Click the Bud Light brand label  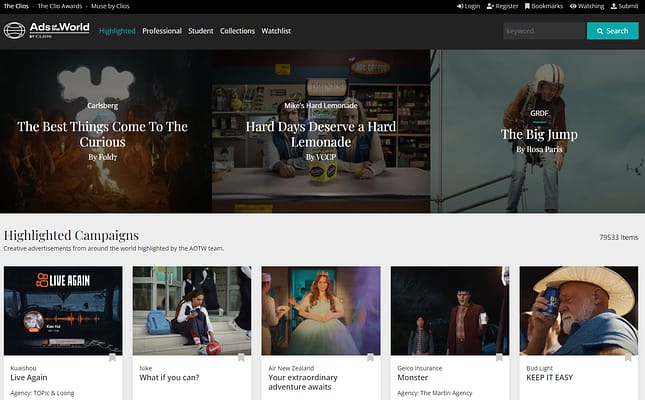pyautogui.click(x=540, y=368)
